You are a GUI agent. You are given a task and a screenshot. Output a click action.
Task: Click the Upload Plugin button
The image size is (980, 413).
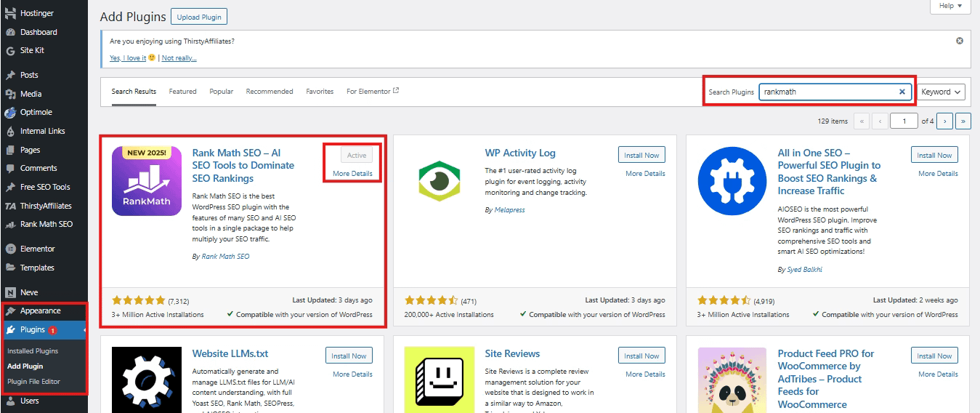199,17
